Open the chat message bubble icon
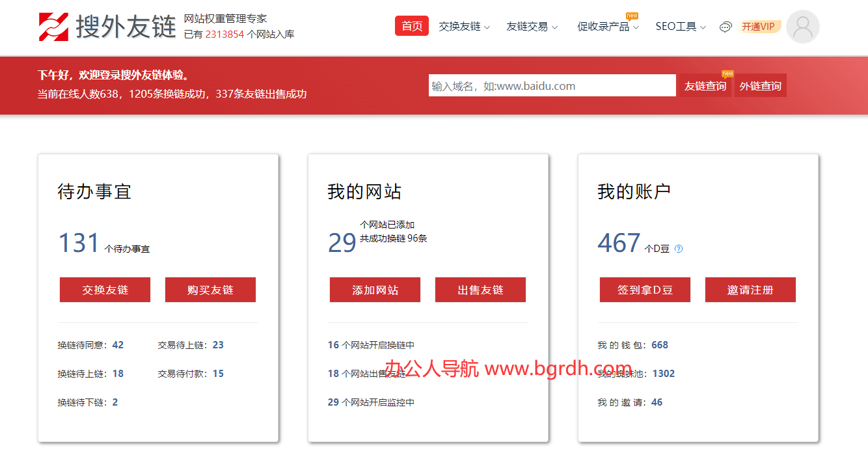Screen dimensions: 868x459 tap(726, 27)
